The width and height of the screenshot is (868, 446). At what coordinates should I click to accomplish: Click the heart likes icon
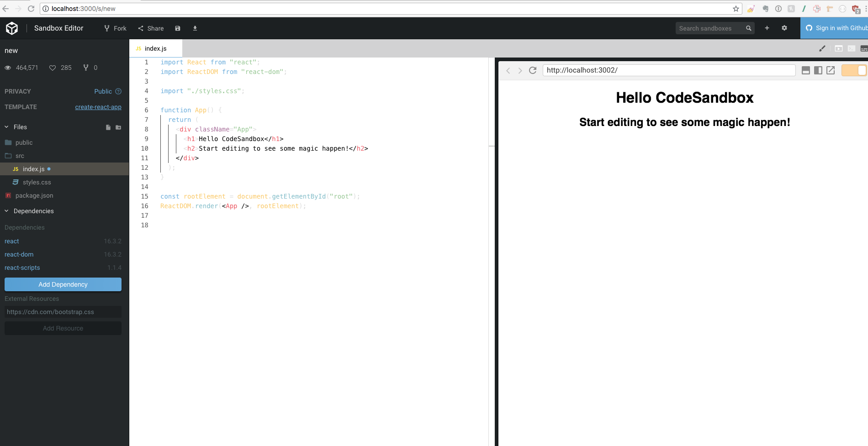pyautogui.click(x=53, y=68)
